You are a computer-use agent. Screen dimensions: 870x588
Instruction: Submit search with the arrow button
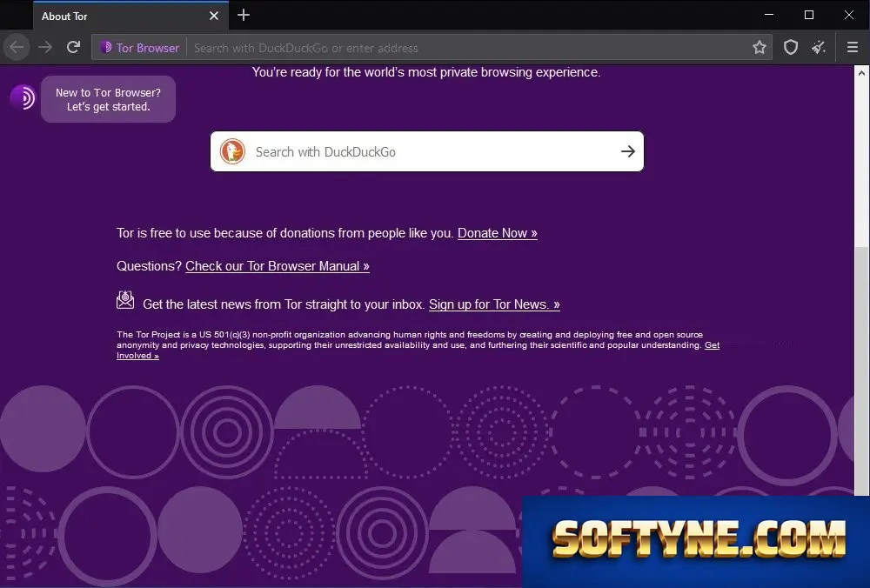pos(627,151)
